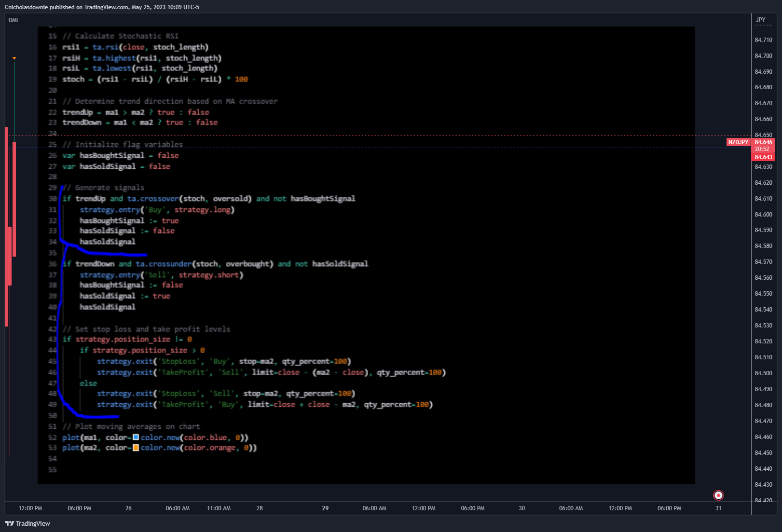The width and height of the screenshot is (782, 532).
Task: Click the JPY currency label on the price axis
Action: (x=761, y=20)
